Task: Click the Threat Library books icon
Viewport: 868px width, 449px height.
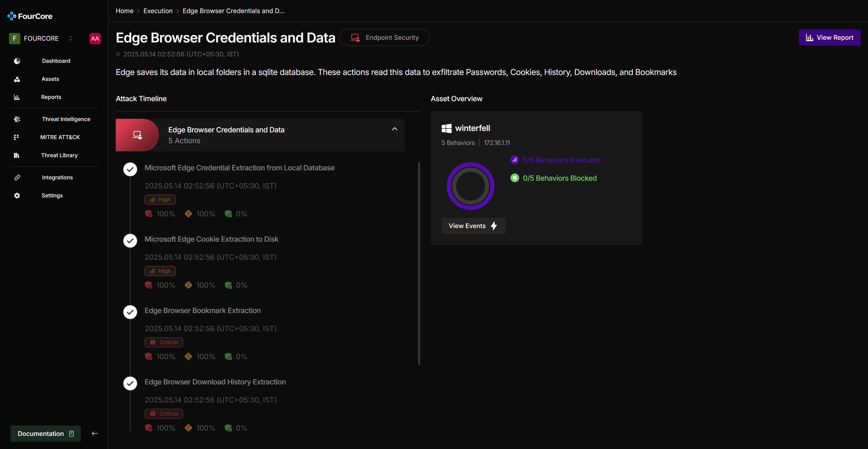Action: (16, 155)
